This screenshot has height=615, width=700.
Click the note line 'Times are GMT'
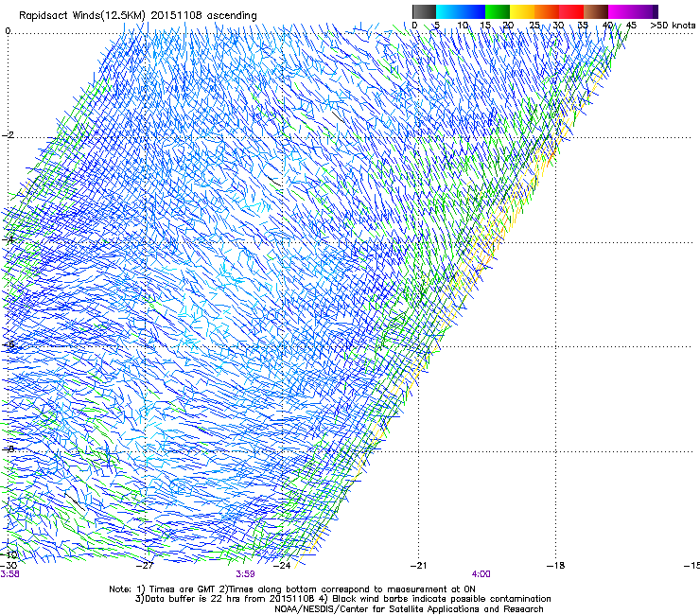point(183,589)
